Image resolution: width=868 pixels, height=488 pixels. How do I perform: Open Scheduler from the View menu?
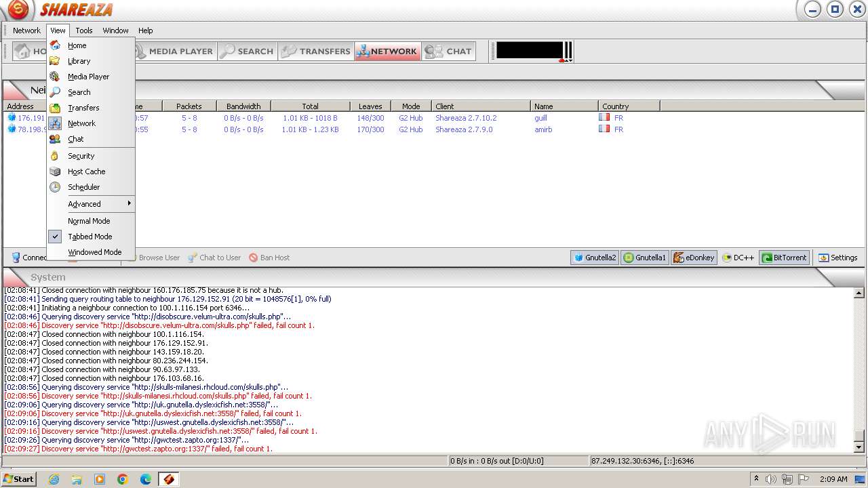pos(91,187)
